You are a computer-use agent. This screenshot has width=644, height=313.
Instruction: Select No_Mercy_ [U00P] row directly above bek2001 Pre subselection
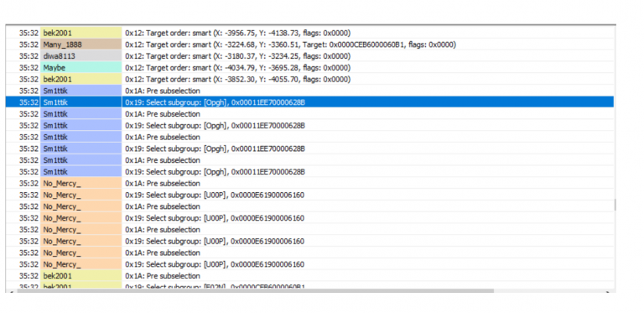click(309, 264)
